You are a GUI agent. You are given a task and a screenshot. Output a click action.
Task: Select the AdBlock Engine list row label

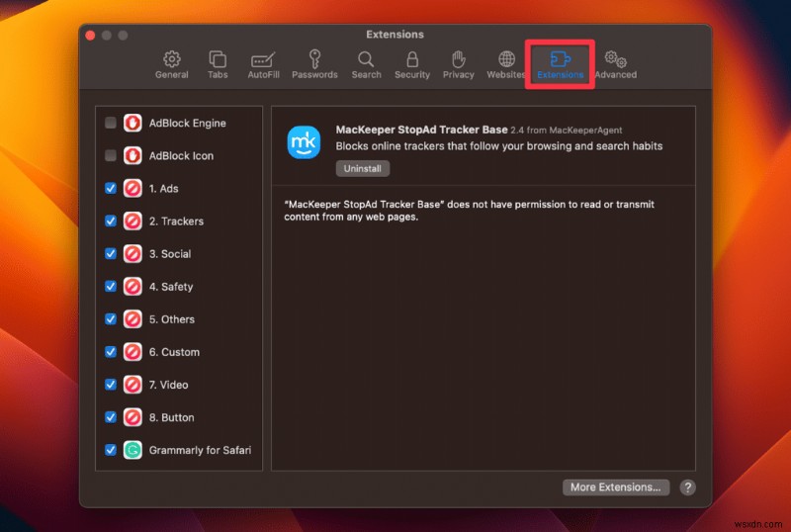[x=187, y=124]
